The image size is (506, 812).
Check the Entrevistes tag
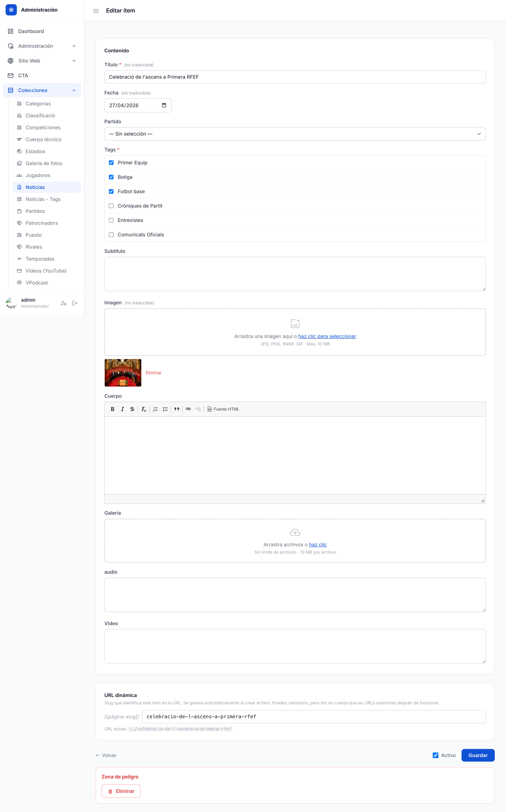coord(111,220)
